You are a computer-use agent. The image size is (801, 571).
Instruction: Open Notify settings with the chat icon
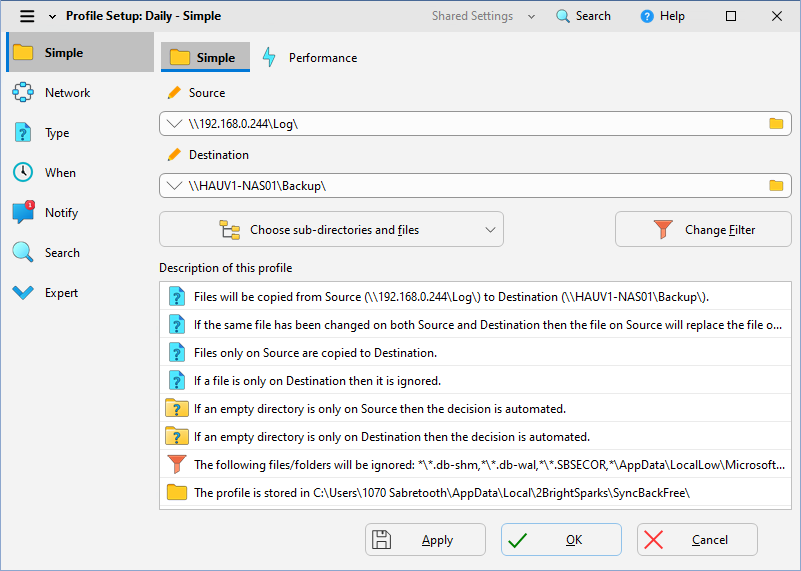(x=23, y=213)
